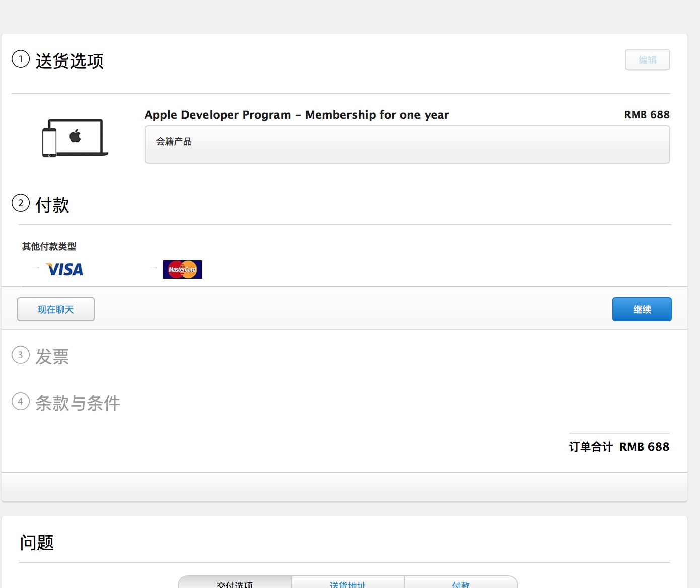
Task: Open the 交付选项 tab
Action: [235, 582]
